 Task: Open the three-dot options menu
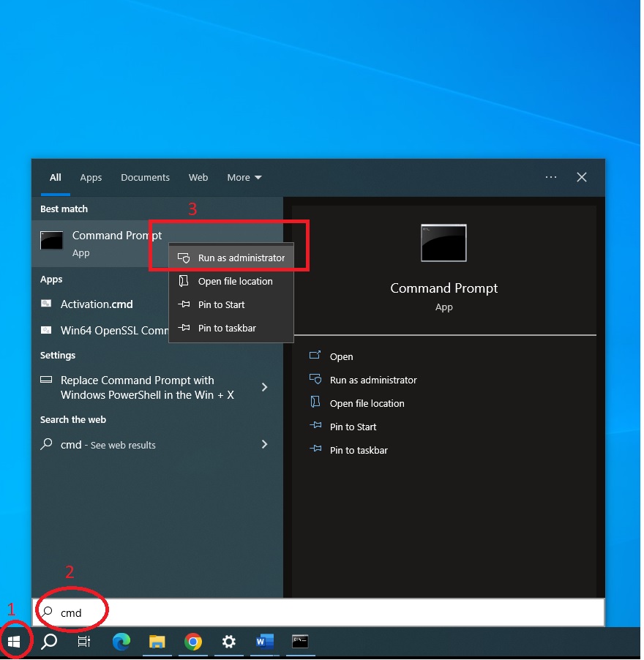point(551,177)
